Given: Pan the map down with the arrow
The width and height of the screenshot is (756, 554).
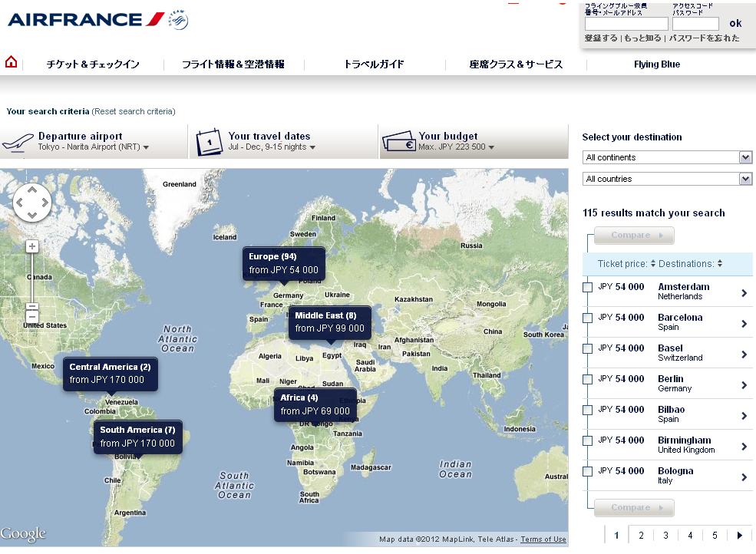Looking at the screenshot, I should pyautogui.click(x=31, y=215).
